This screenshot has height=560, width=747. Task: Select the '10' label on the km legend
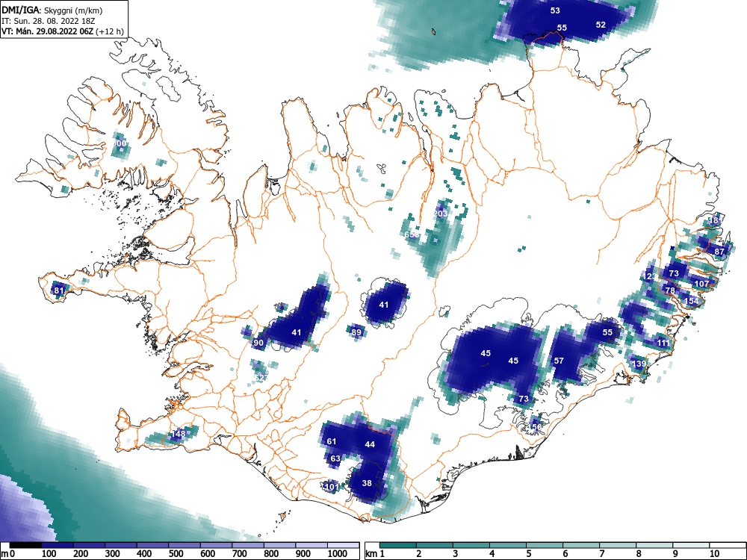[x=713, y=553]
